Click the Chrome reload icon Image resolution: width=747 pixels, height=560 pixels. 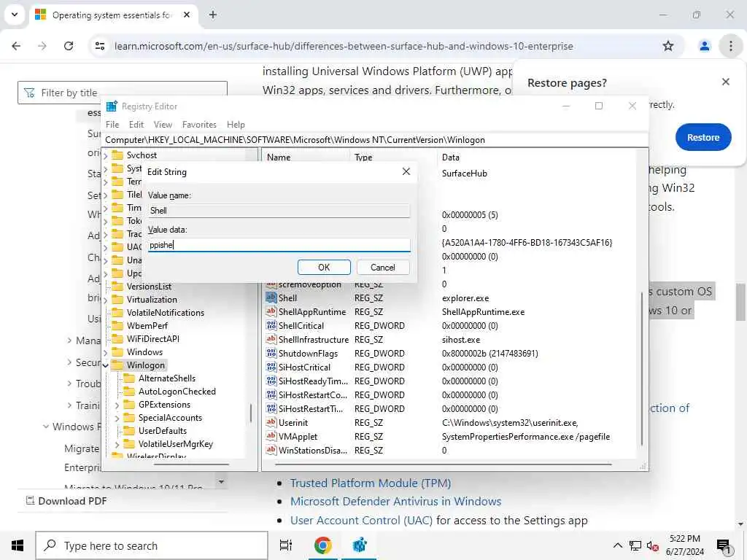click(x=69, y=46)
